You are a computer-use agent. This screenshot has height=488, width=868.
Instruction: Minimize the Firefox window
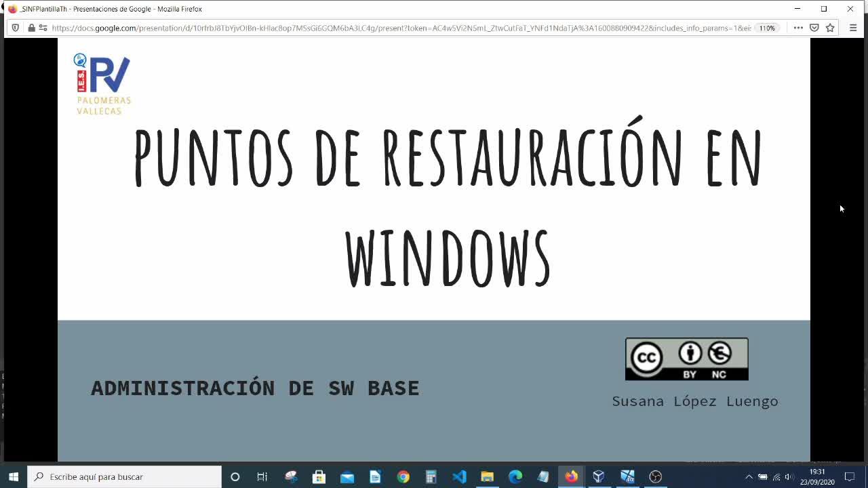(797, 9)
